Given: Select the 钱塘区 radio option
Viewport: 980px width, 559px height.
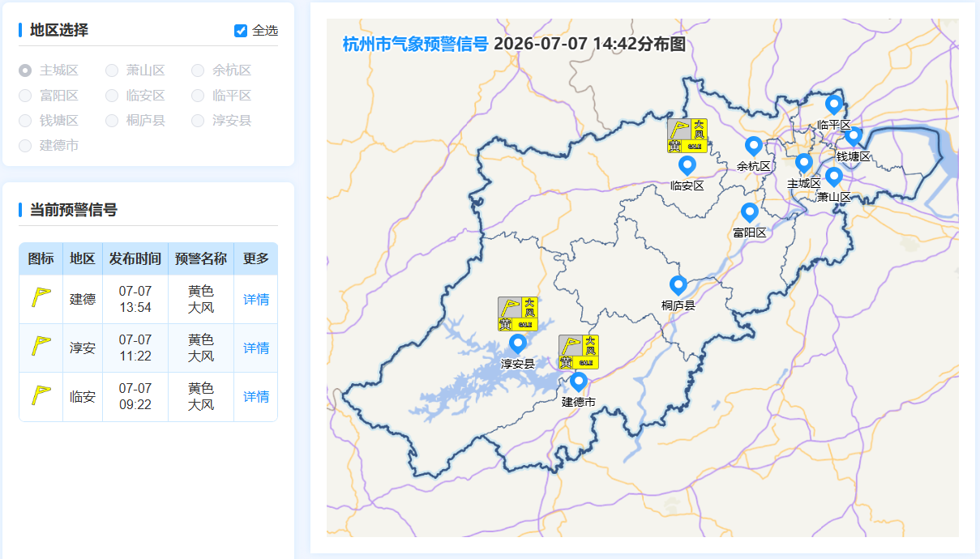Looking at the screenshot, I should [25, 121].
